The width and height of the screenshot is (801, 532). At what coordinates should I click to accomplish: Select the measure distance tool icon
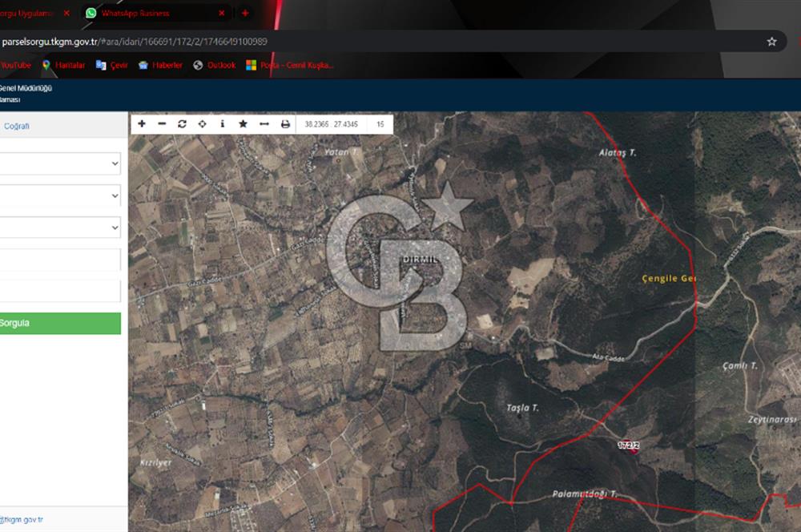[x=264, y=123]
